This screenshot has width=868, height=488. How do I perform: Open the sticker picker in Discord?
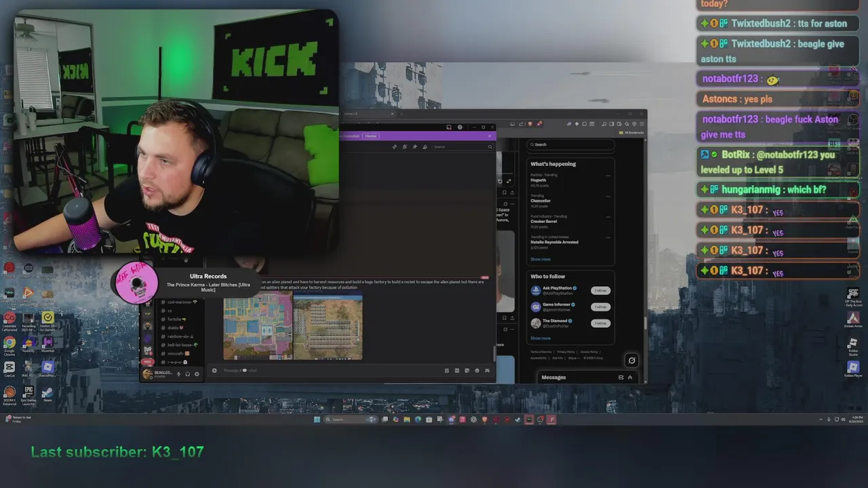coord(467,370)
